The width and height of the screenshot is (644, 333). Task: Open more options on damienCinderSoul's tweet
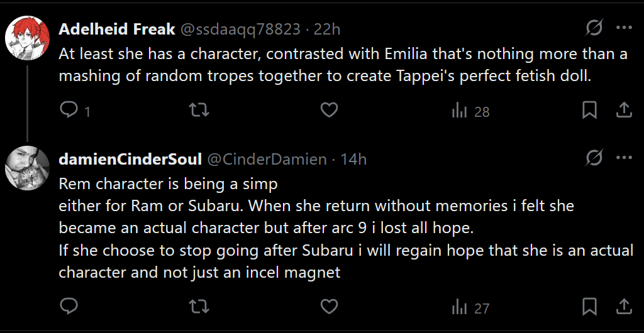tap(624, 158)
